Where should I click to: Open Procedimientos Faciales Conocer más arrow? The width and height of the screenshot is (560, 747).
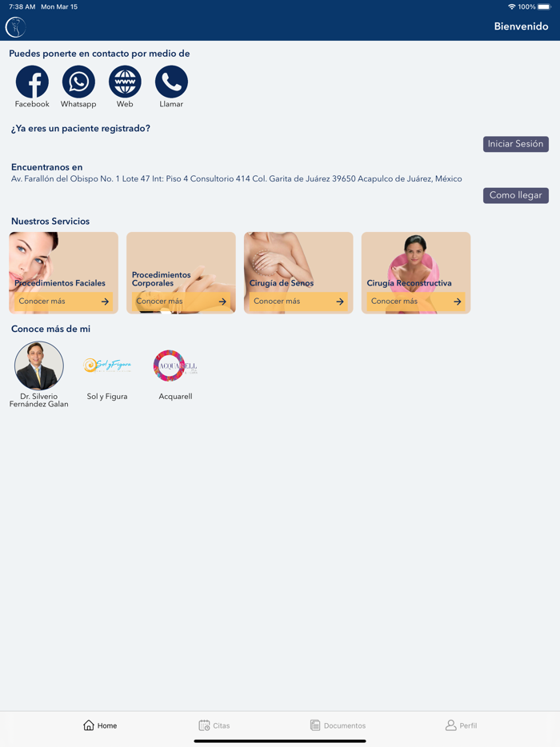[x=105, y=301]
